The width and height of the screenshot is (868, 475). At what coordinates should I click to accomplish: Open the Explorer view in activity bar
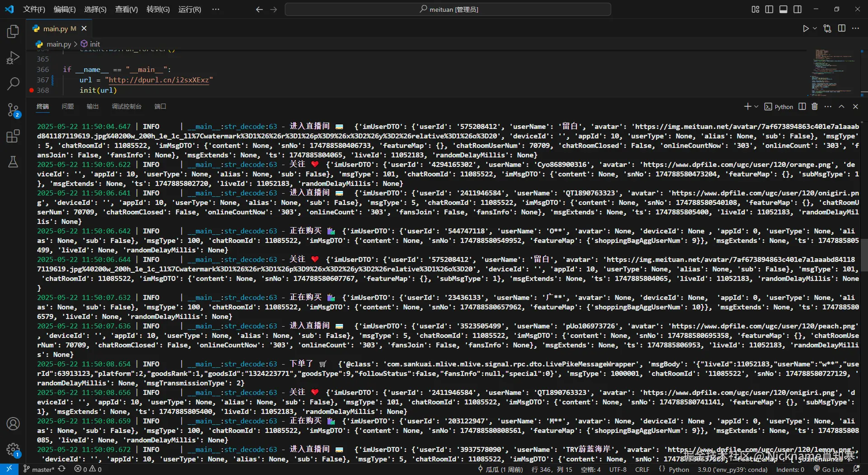pos(13,32)
